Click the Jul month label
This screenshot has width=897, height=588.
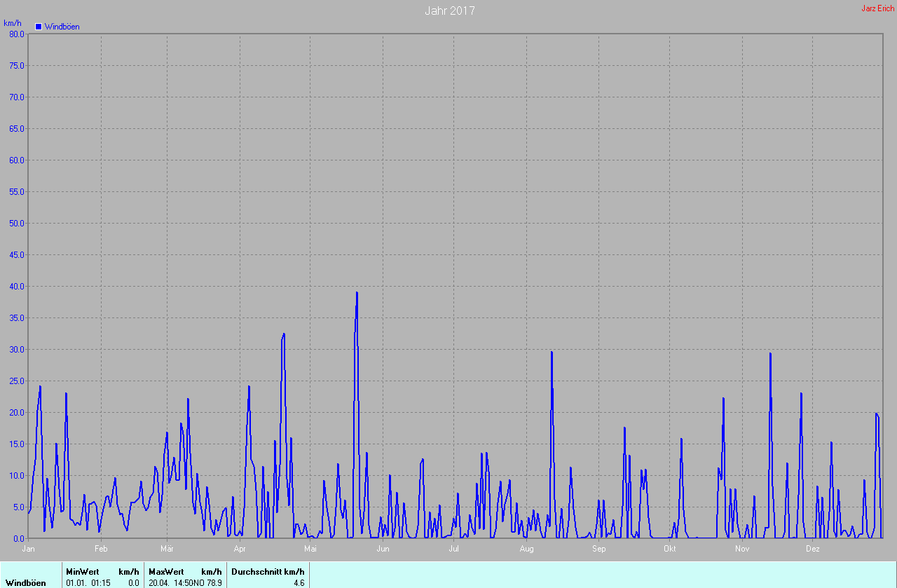point(453,549)
